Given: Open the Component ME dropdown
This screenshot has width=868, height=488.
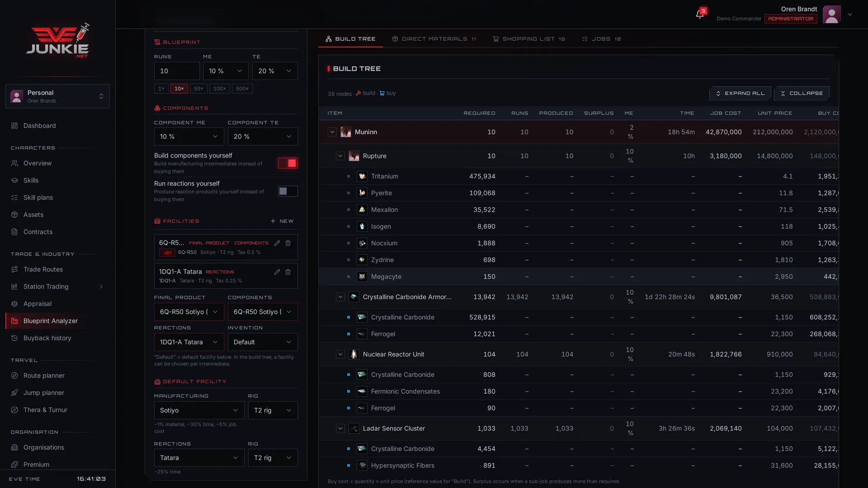Looking at the screenshot, I should (x=189, y=136).
